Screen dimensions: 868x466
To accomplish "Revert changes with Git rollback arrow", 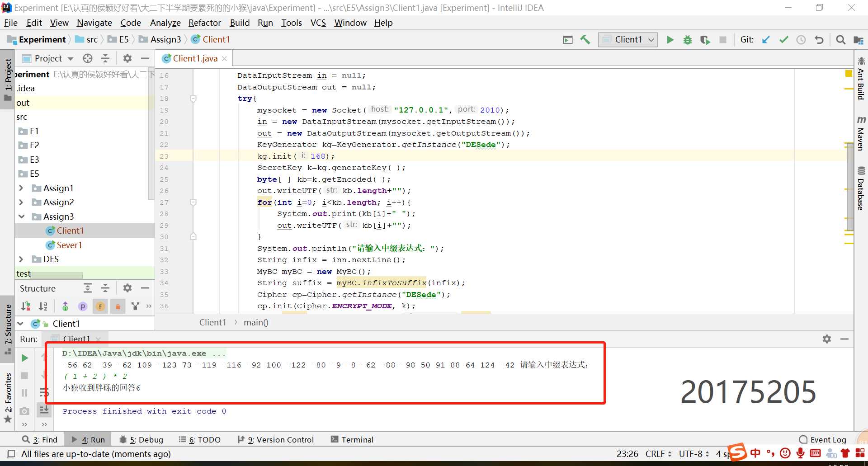I will [x=819, y=40].
